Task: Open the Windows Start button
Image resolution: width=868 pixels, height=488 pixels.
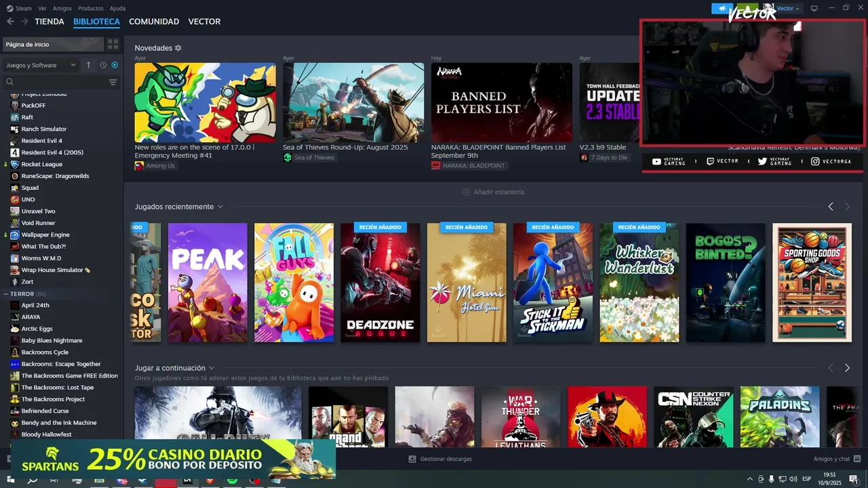Action: [10, 479]
